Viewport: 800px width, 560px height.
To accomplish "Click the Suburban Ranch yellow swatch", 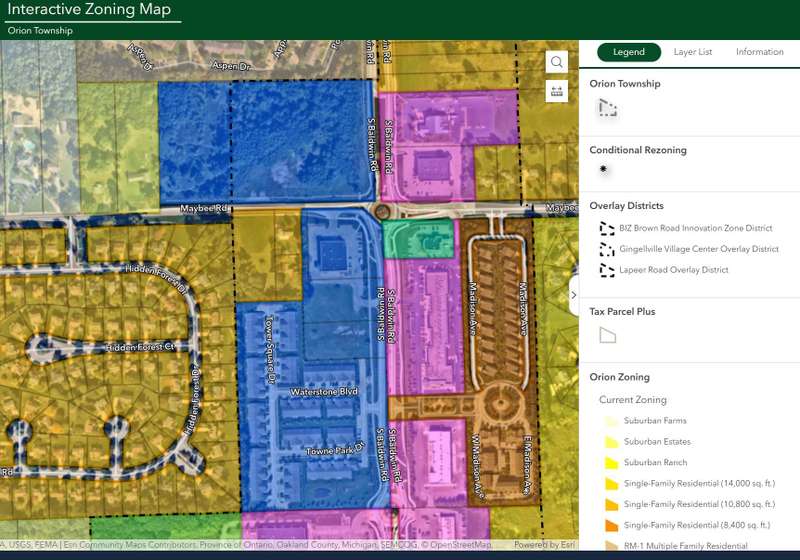I will (610, 463).
